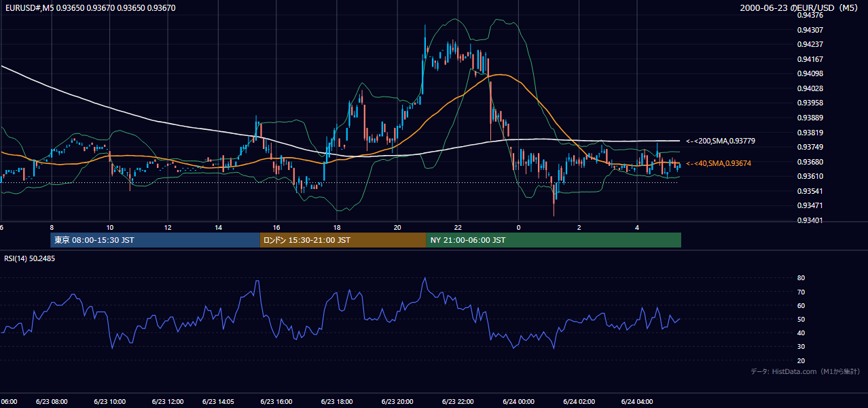Click the 200 SMA 0.93779 label

point(721,141)
